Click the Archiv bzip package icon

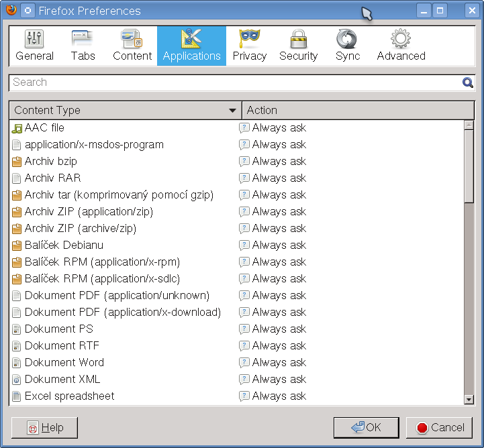tap(17, 162)
